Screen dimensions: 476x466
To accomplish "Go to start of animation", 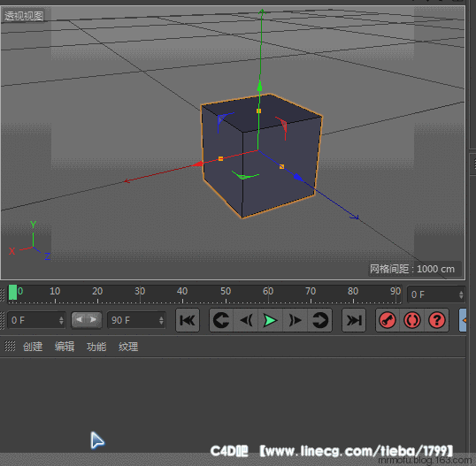I will [188, 320].
